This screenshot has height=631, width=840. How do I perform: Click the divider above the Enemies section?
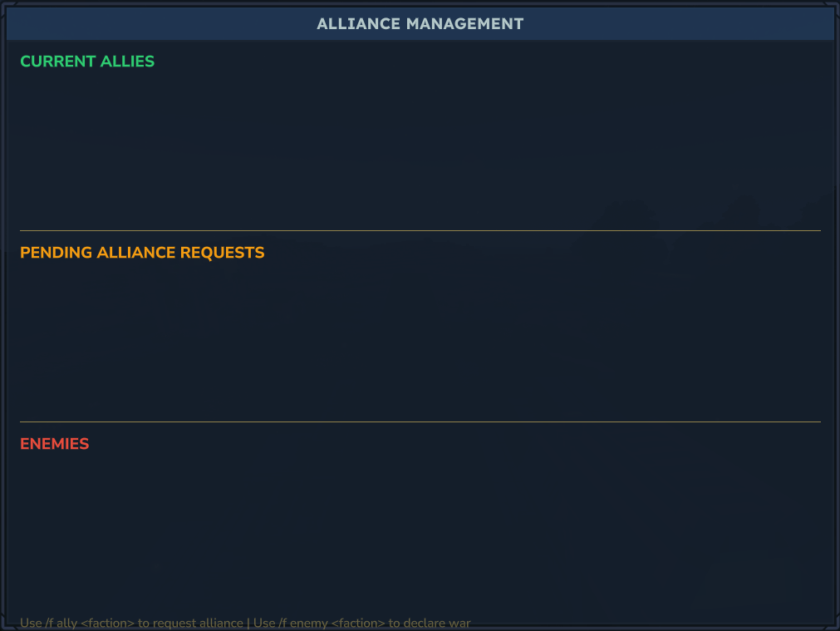[x=420, y=421]
